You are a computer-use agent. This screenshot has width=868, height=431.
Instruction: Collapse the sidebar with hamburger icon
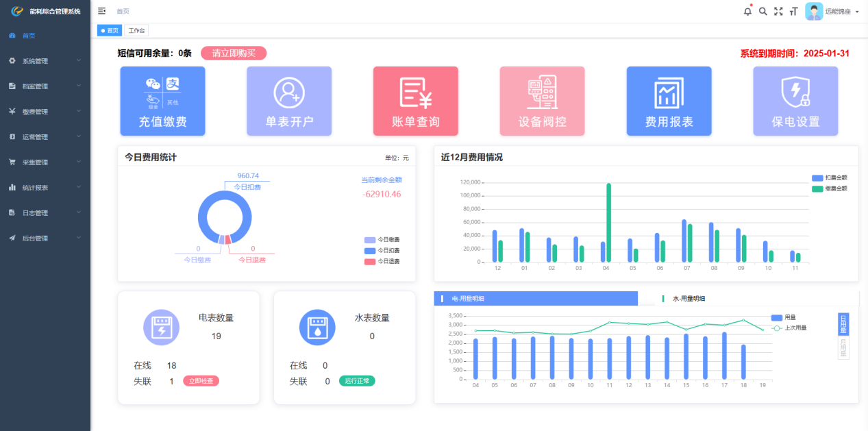pos(102,11)
